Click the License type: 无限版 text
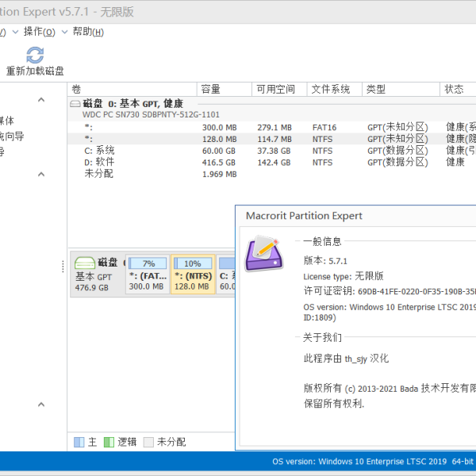The width and height of the screenshot is (476, 476). coord(344,276)
